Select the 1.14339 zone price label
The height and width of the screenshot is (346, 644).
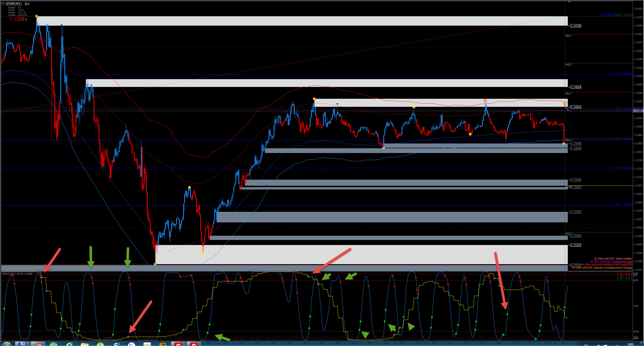576,26
